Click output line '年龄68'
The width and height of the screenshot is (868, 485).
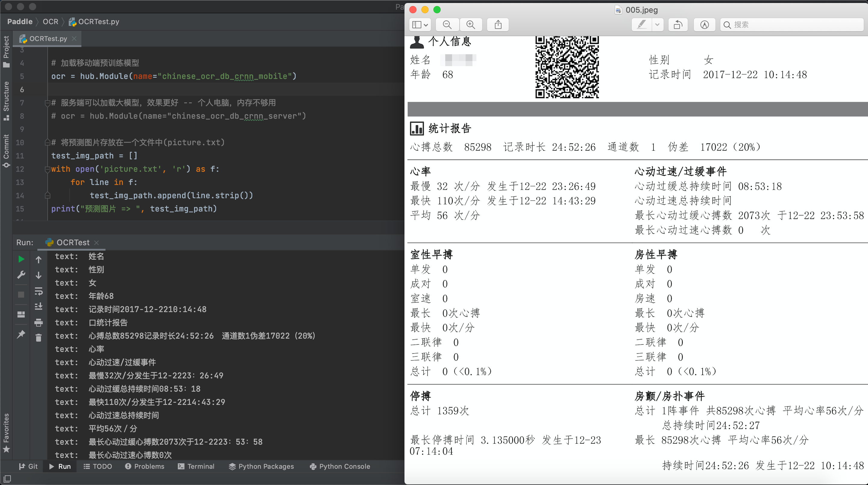101,296
